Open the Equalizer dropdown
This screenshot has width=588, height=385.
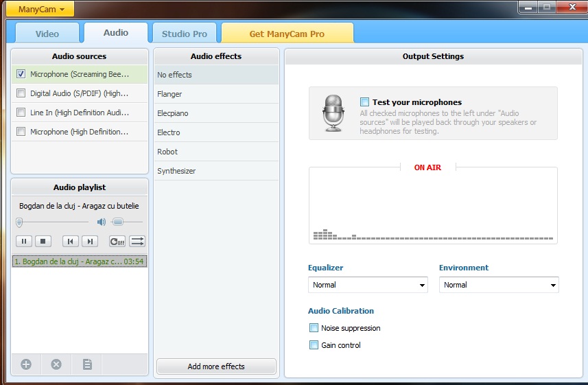click(x=368, y=285)
